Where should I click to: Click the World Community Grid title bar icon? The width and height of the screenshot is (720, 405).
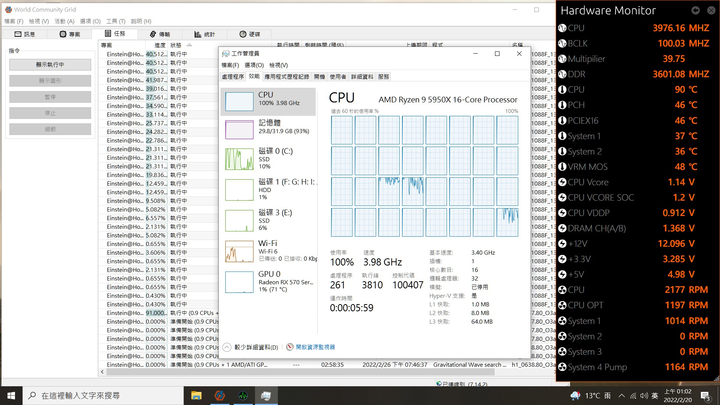[8, 9]
